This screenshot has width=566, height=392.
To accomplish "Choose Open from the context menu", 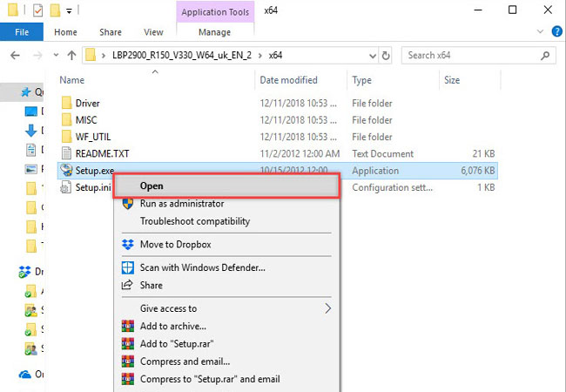I will [x=152, y=186].
